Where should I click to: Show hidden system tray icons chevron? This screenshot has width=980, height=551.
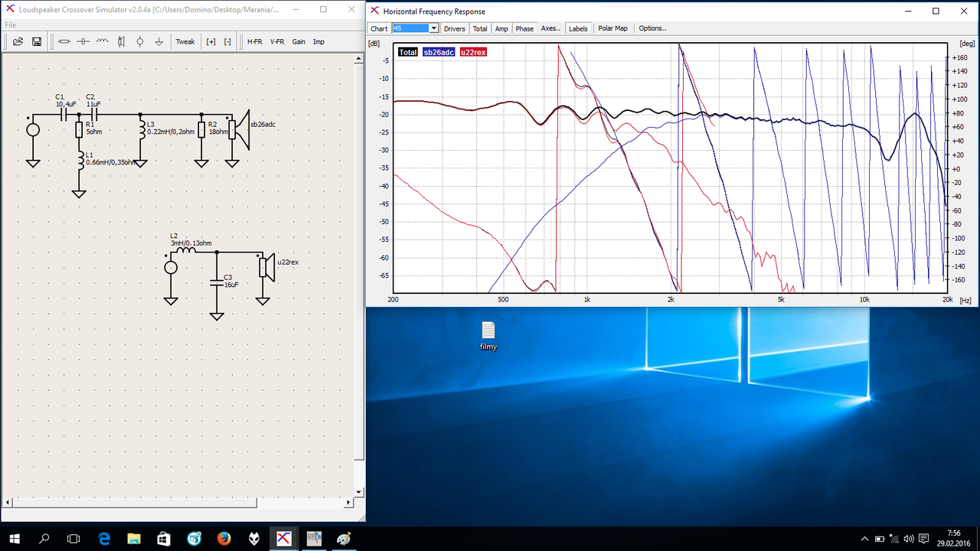coord(864,539)
